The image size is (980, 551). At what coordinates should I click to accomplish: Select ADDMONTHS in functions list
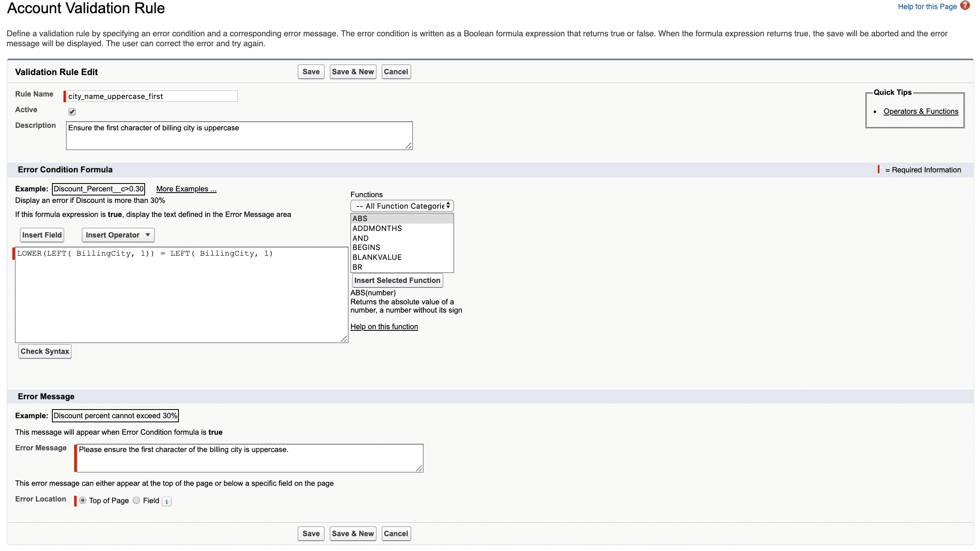pyautogui.click(x=377, y=228)
